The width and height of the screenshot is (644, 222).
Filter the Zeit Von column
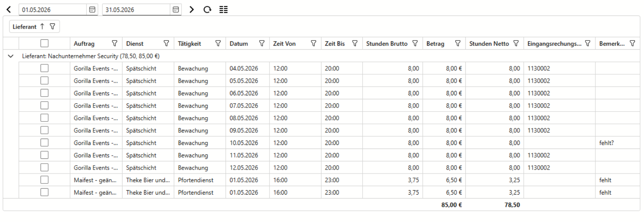(314, 43)
